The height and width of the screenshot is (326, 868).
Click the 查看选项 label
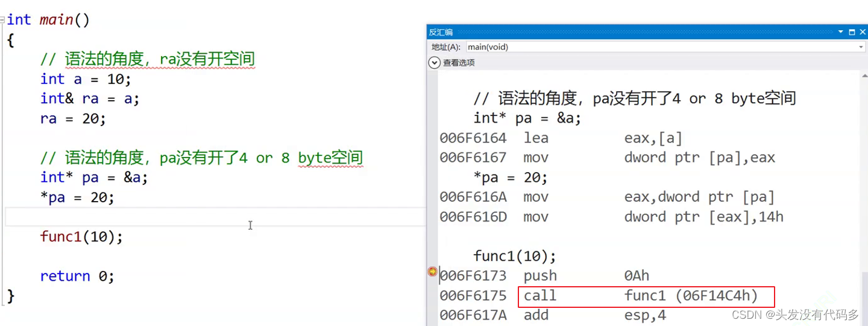(459, 62)
